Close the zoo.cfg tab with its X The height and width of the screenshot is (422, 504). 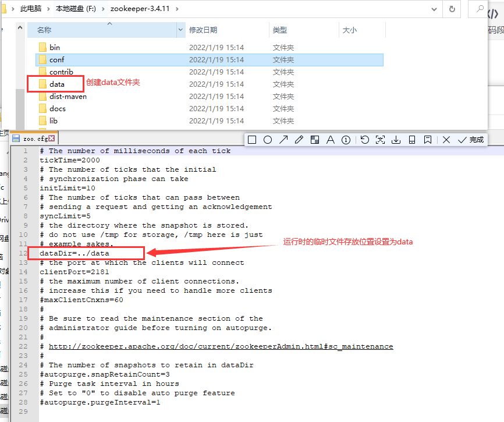click(52, 138)
